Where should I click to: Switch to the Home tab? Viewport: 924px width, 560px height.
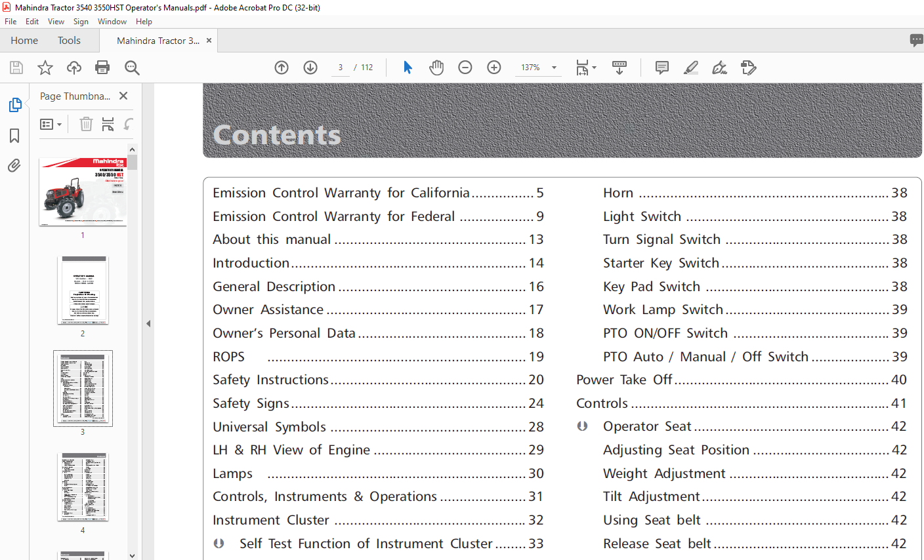coord(24,40)
